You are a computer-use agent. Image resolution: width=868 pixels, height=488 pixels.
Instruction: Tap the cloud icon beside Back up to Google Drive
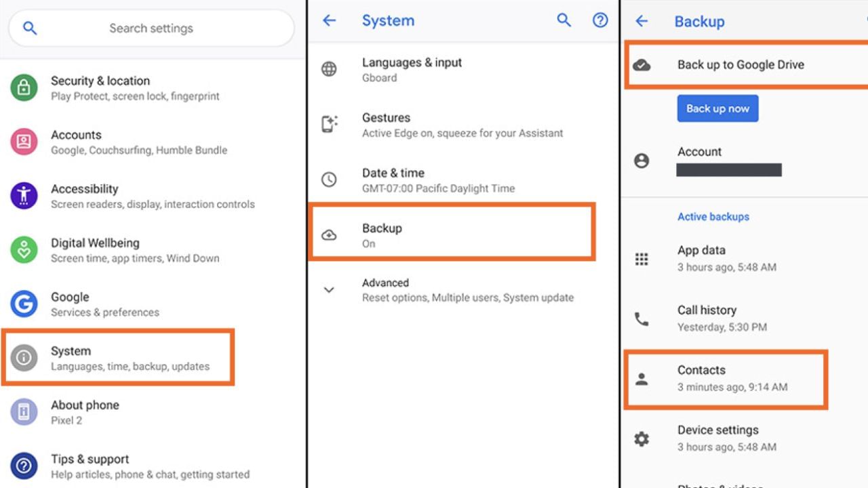(x=642, y=65)
